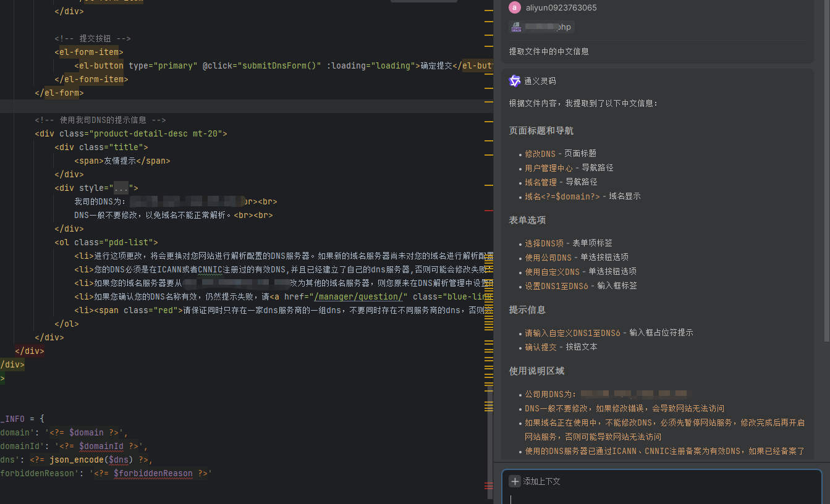Click the red error marker on the editor stripe

[489, 487]
